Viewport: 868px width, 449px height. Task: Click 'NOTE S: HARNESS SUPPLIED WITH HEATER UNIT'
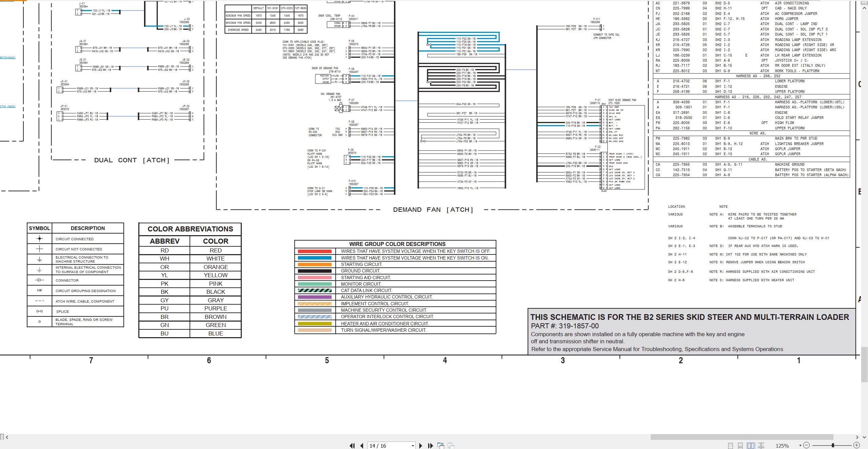coord(752,280)
